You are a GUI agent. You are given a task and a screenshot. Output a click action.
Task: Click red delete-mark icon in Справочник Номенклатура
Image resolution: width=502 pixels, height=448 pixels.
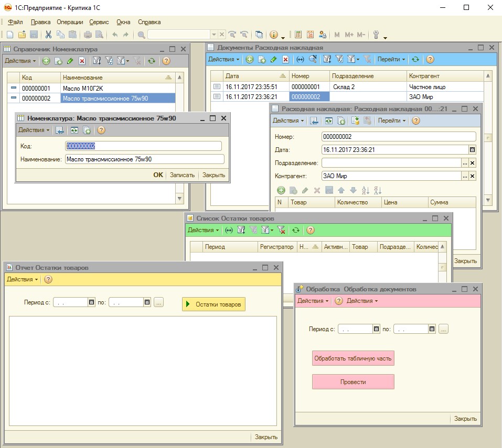coord(82,61)
